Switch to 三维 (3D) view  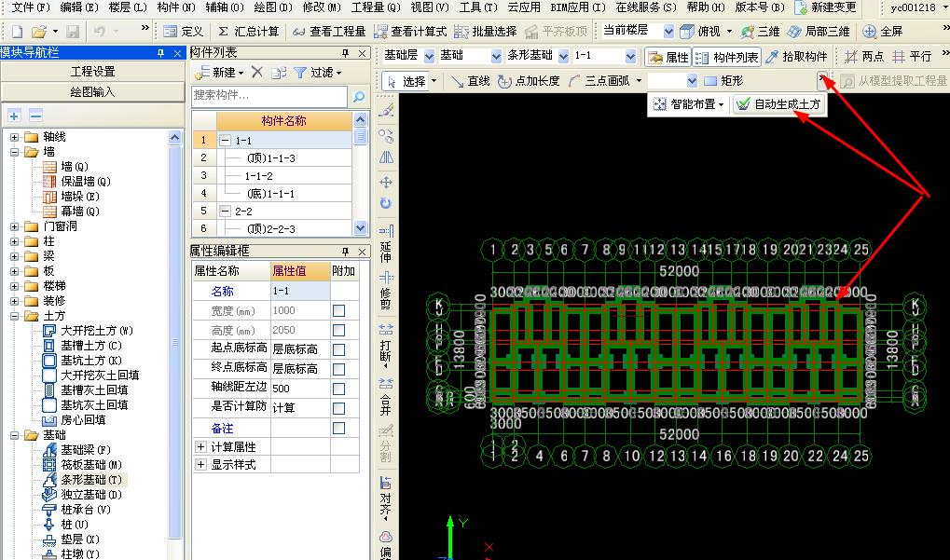[760, 31]
